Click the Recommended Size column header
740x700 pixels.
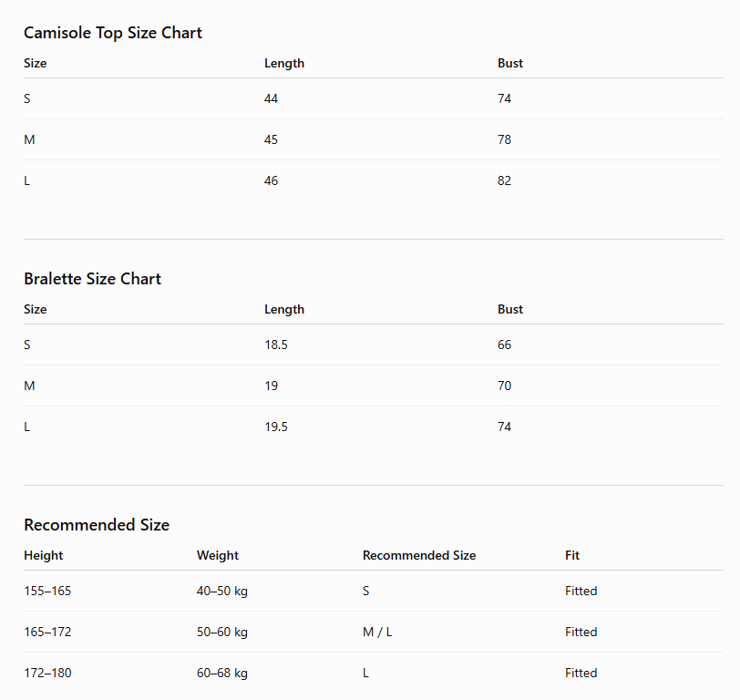(419, 556)
